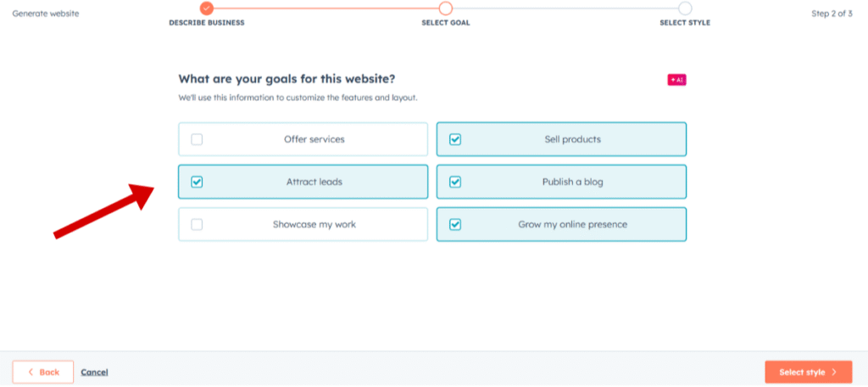Image resolution: width=868 pixels, height=387 pixels.
Task: Click the Select Style step circle
Action: point(685,8)
